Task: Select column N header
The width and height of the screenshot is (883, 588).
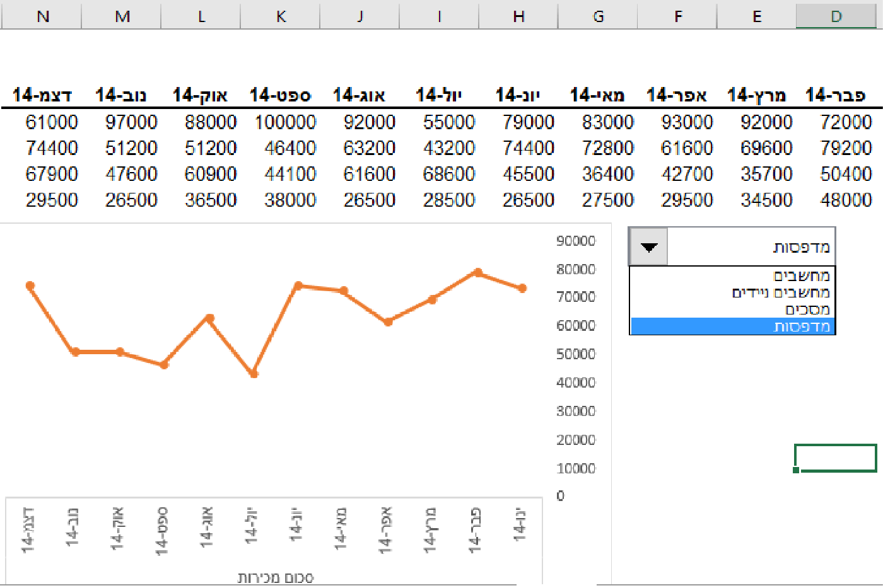Action: (x=42, y=15)
